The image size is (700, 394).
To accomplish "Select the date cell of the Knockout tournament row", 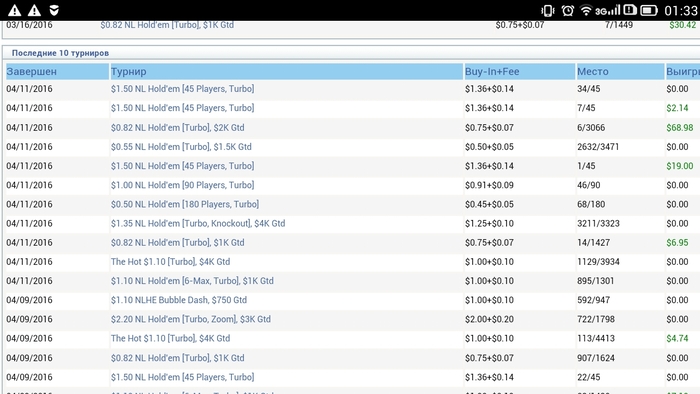I will tap(29, 224).
